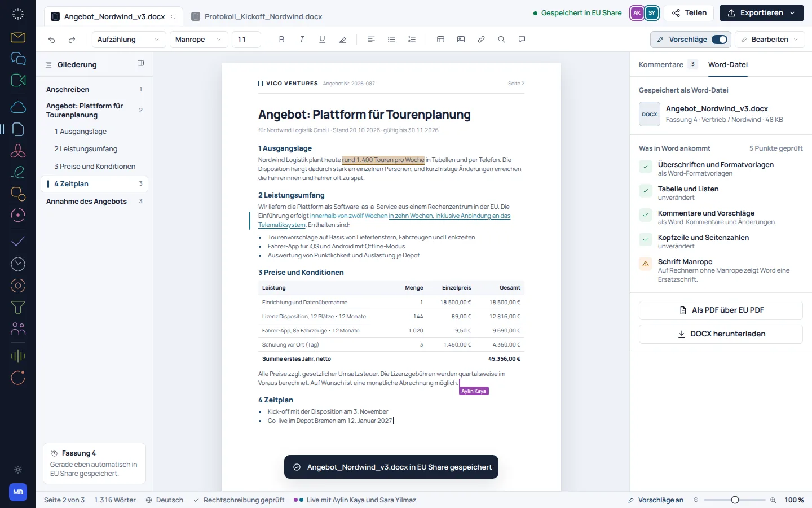812x508 pixels.
Task: Click the undo arrow icon
Action: tap(52, 40)
